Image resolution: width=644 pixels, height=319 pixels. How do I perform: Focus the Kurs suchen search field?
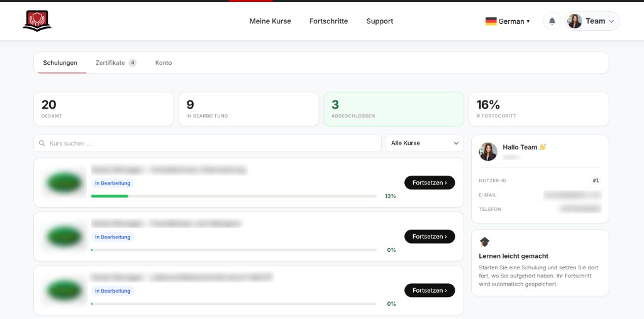pos(208,144)
